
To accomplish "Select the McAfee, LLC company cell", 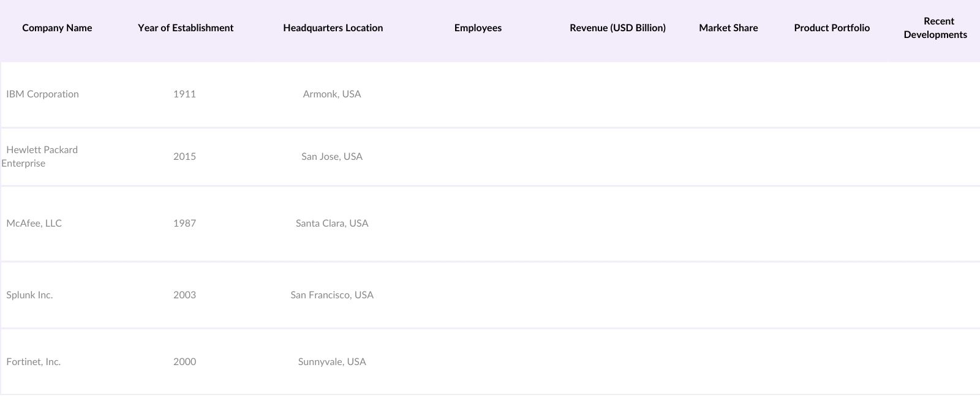I will pos(34,224).
